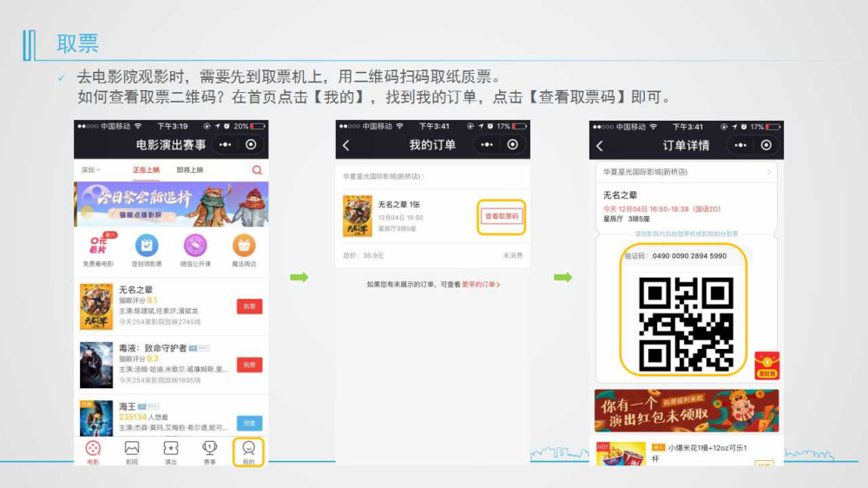Screen dimensions: 868x488
Task: Click 购票 button for 无名之辈
Action: [249, 306]
